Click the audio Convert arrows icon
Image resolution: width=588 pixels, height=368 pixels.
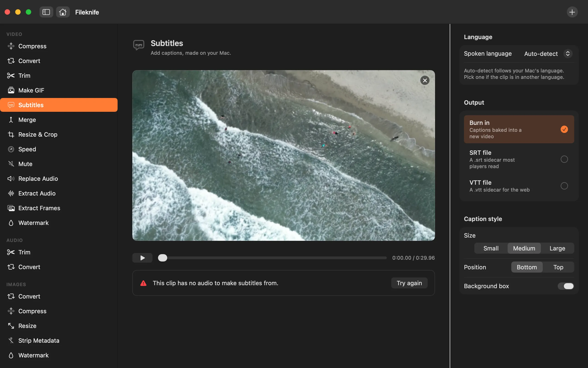pyautogui.click(x=11, y=267)
